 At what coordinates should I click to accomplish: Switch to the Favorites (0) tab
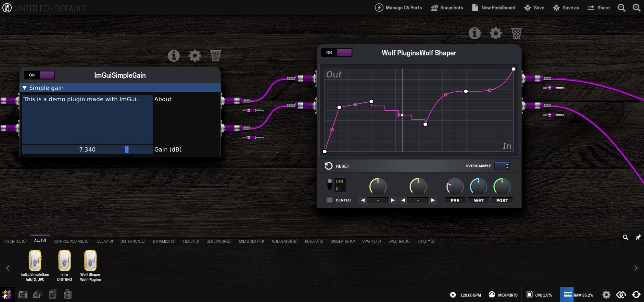(15, 241)
